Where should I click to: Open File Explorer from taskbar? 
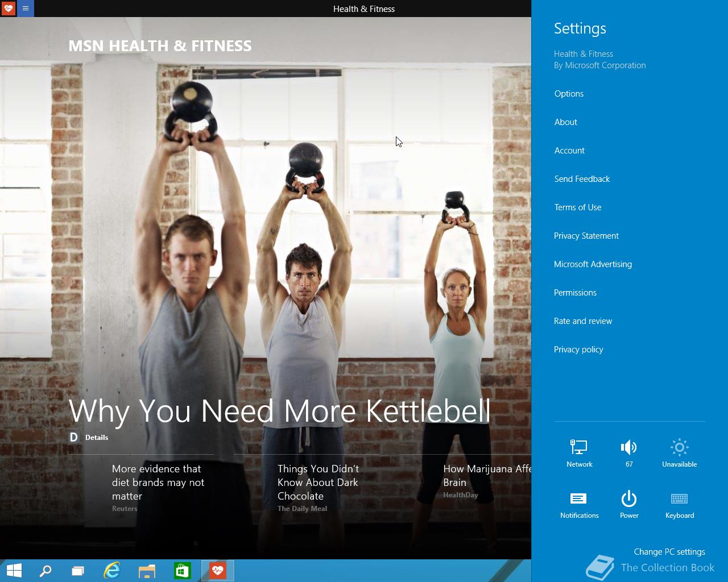pyautogui.click(x=147, y=571)
